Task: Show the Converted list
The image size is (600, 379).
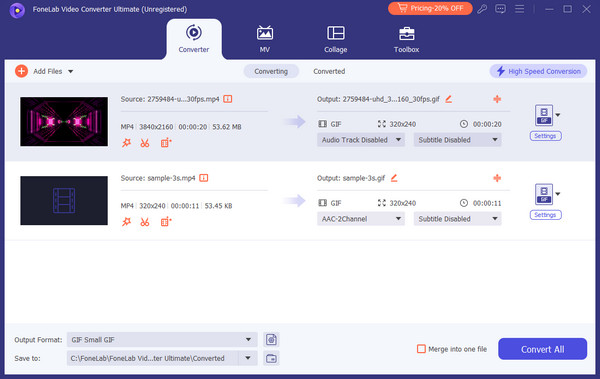Action: (x=329, y=72)
